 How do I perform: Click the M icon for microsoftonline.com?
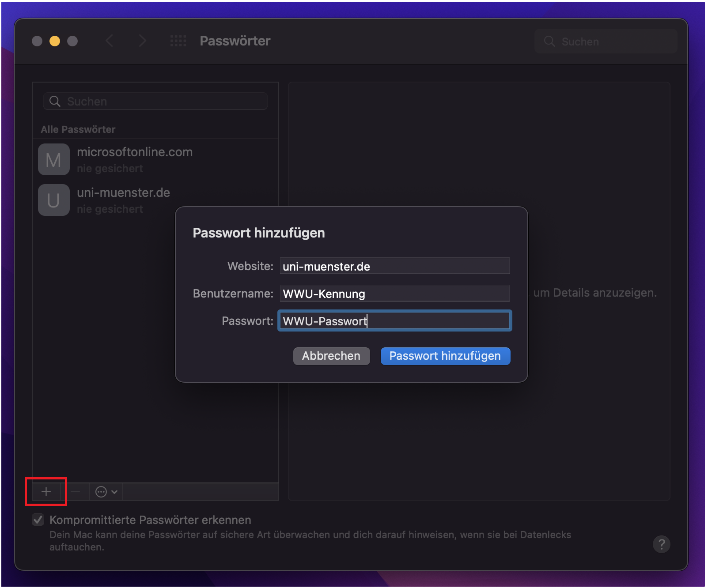coord(53,159)
